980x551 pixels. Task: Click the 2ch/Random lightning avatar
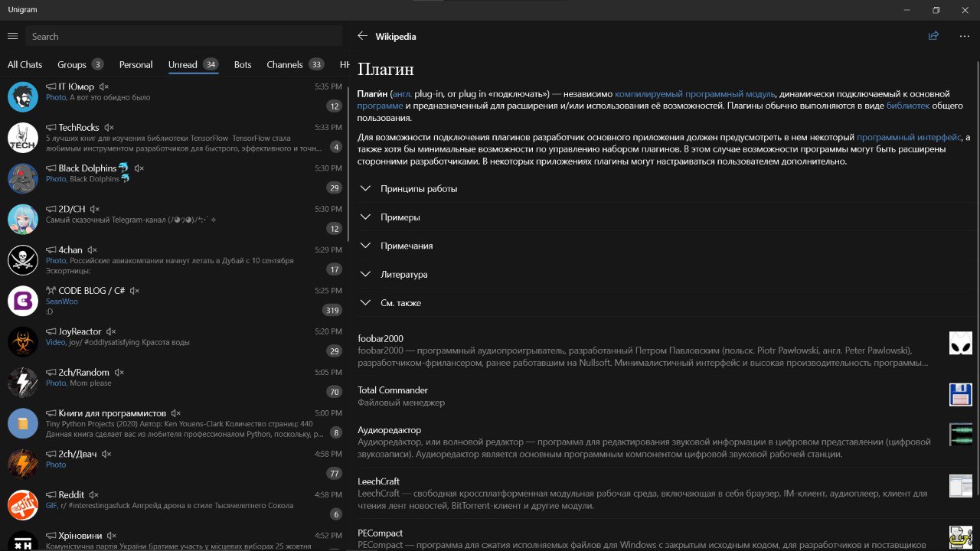tap(23, 382)
